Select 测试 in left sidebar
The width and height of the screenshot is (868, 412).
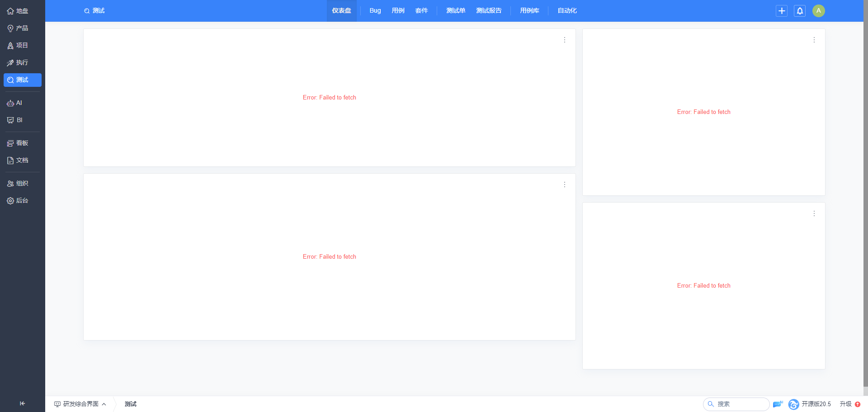pos(22,80)
